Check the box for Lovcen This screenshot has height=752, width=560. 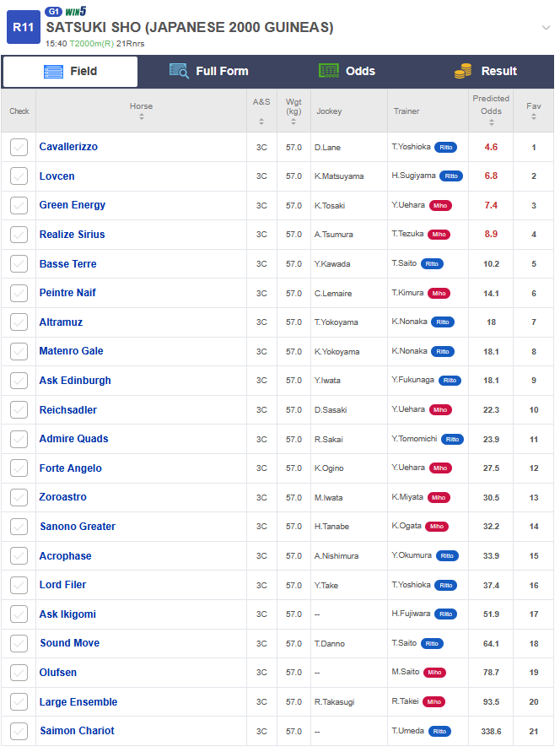(19, 176)
